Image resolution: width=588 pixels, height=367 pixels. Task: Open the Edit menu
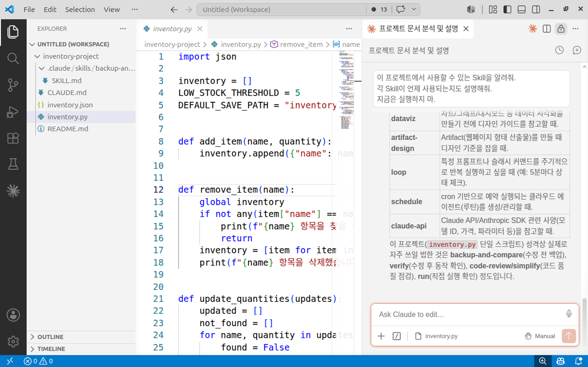click(50, 9)
